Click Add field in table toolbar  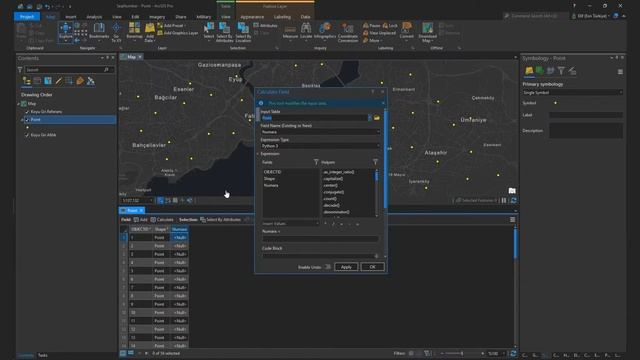coord(141,220)
